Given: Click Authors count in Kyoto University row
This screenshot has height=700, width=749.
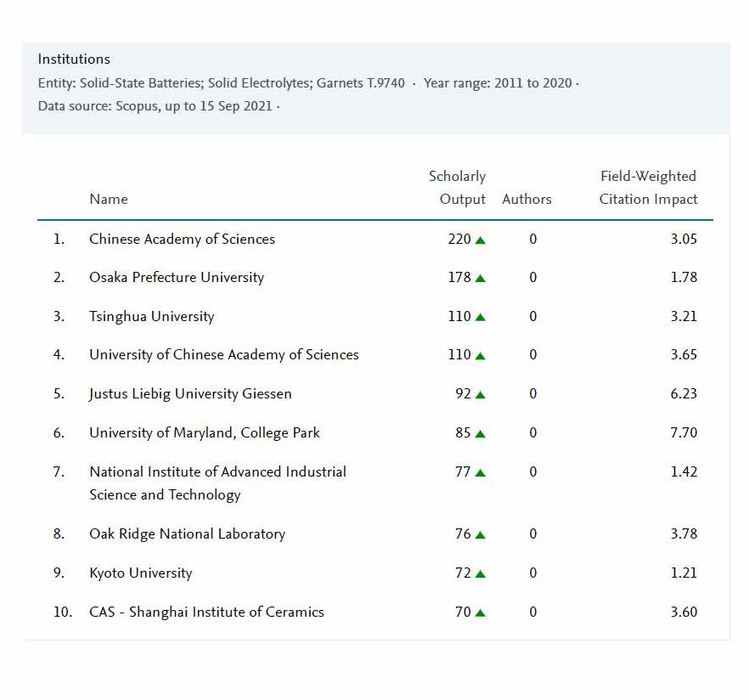Looking at the screenshot, I should click(x=533, y=573).
